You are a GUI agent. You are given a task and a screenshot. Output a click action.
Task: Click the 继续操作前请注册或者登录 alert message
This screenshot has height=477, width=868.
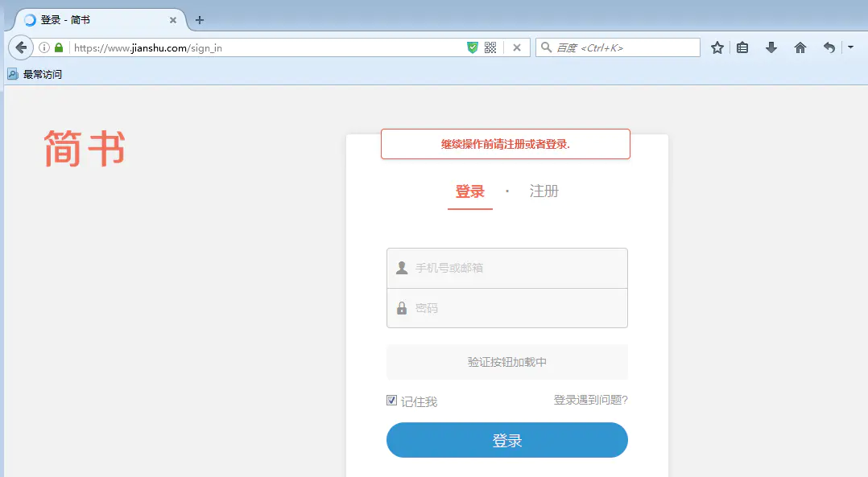(x=506, y=144)
